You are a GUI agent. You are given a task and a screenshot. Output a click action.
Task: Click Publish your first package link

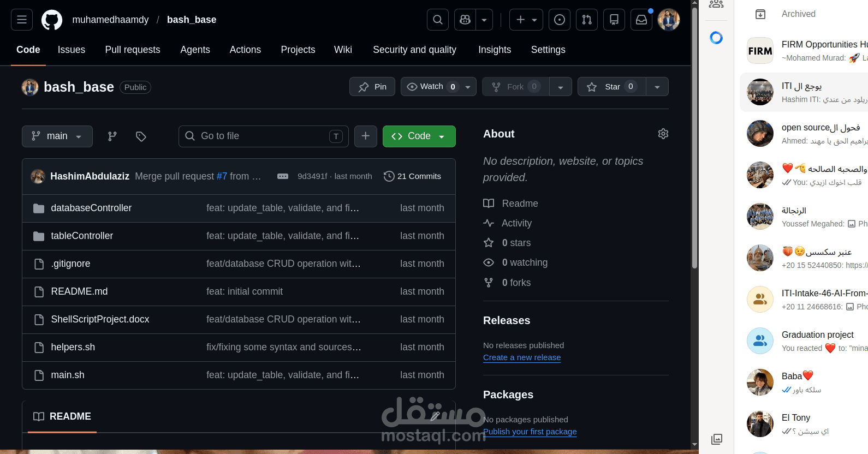pos(530,432)
